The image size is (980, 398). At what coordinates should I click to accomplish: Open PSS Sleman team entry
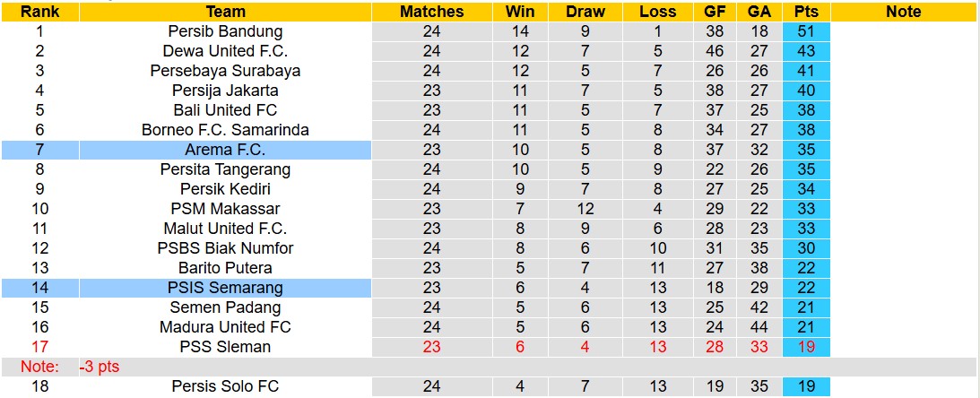click(x=225, y=347)
